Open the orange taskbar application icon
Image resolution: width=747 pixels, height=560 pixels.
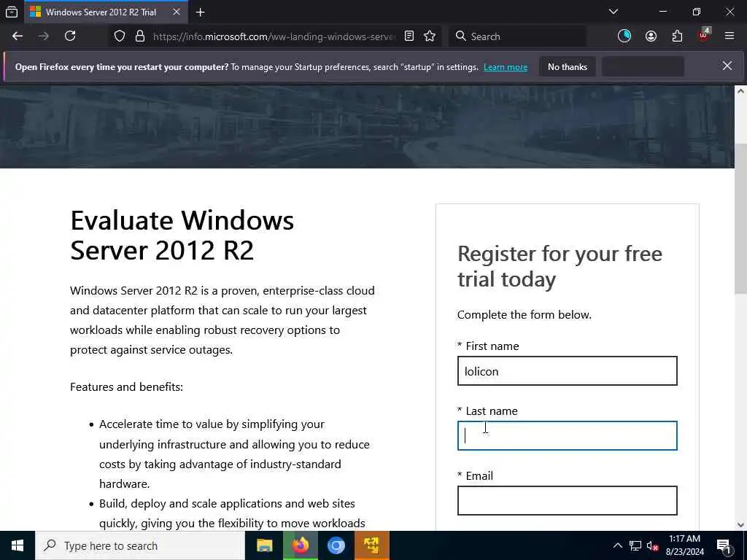371,545
